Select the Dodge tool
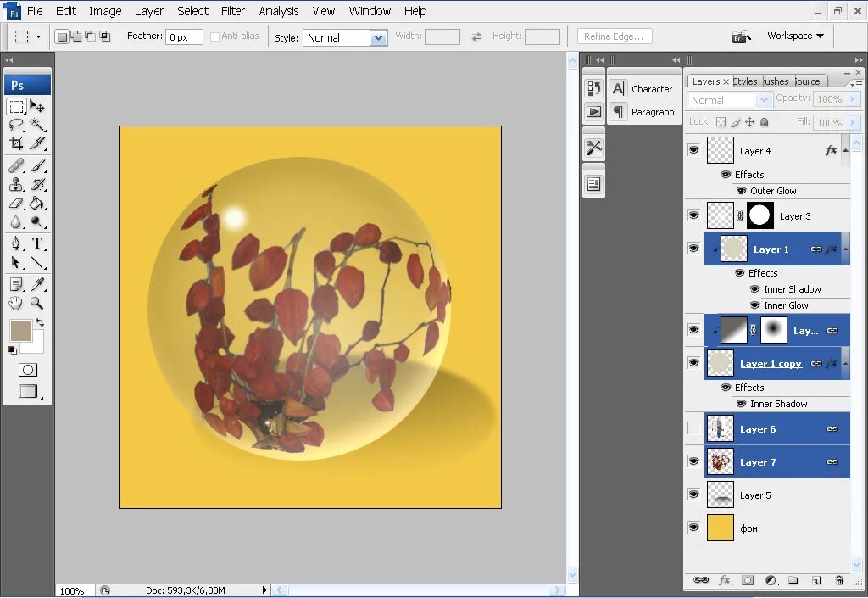 pos(37,221)
